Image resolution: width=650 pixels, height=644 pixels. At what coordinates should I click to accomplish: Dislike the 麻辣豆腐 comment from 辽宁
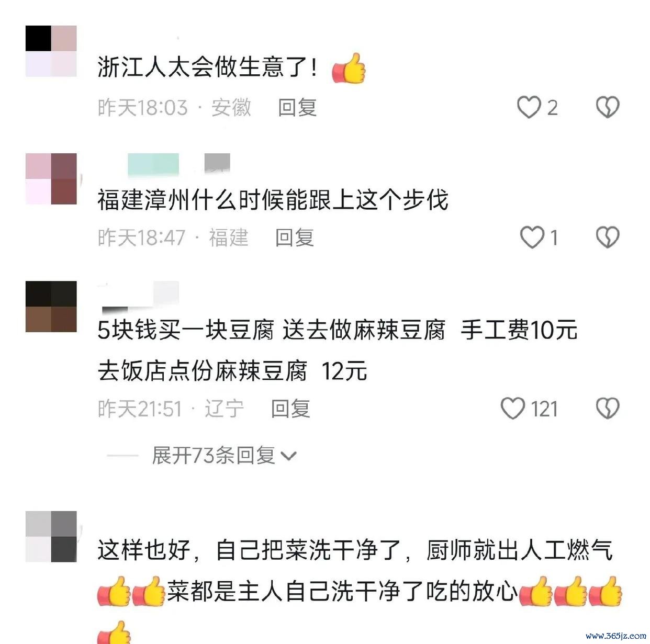(x=608, y=409)
